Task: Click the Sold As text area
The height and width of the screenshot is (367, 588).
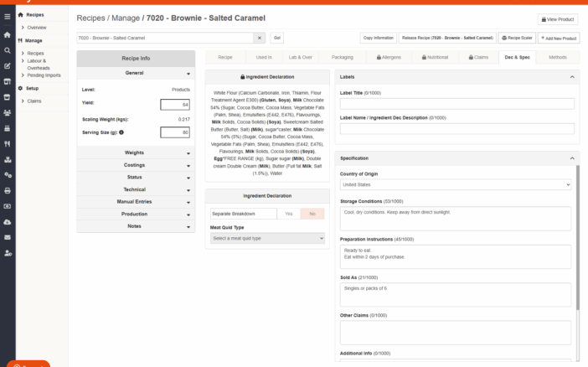Action: [456, 295]
